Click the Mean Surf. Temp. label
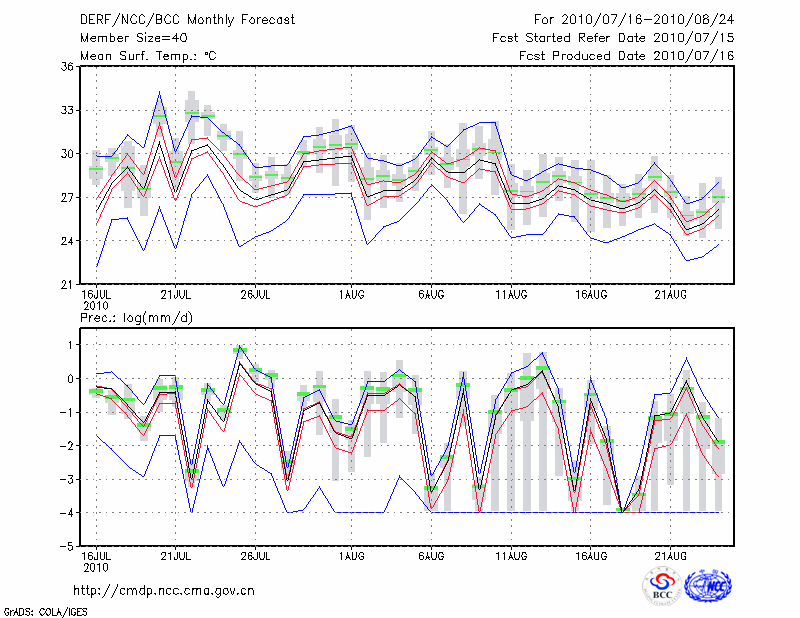This screenshot has height=618, width=800. [x=148, y=55]
